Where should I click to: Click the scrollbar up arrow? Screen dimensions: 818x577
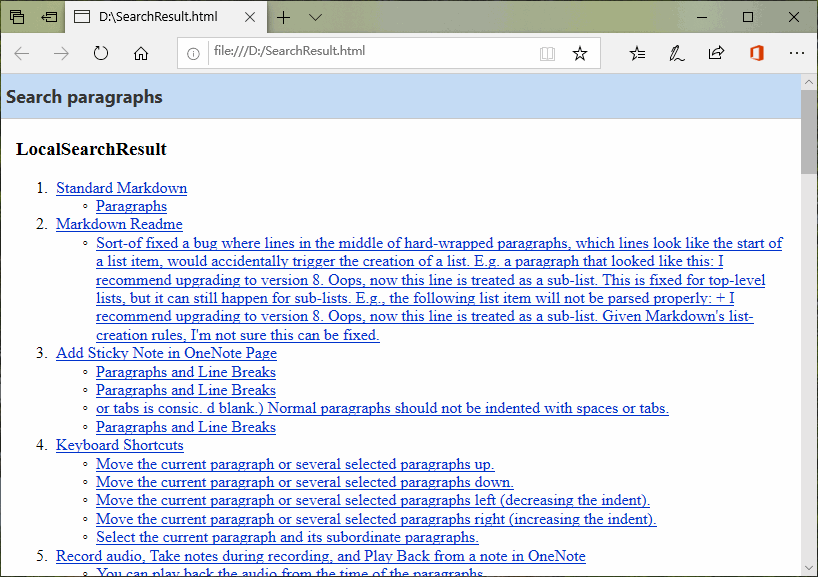point(809,82)
